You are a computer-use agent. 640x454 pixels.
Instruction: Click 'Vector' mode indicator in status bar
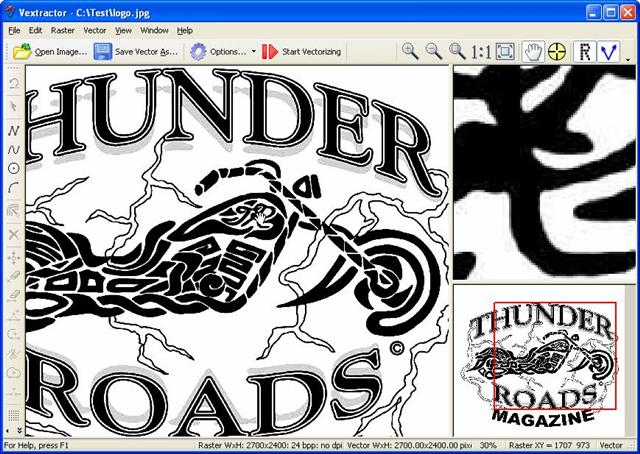pos(610,445)
